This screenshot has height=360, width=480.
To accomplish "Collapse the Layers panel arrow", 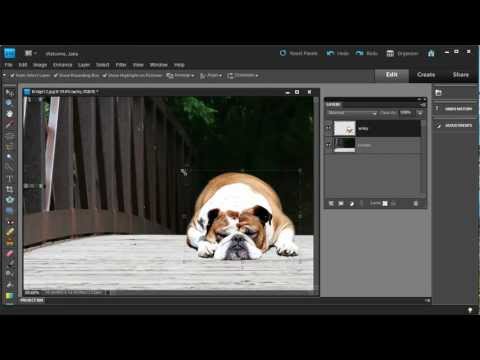I will click(419, 99).
